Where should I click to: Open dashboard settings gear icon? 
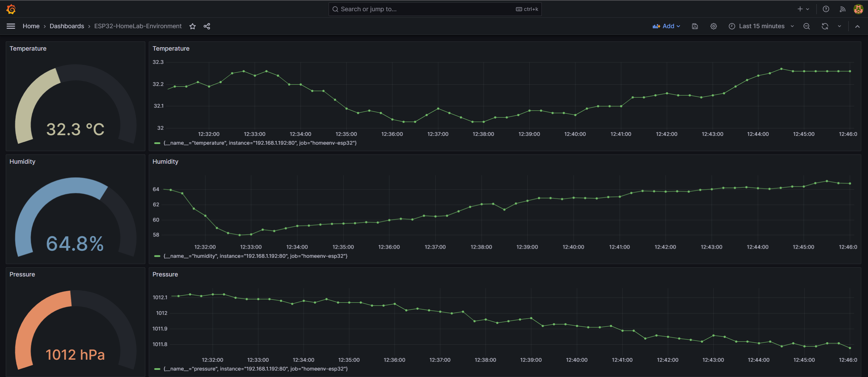[x=714, y=26]
